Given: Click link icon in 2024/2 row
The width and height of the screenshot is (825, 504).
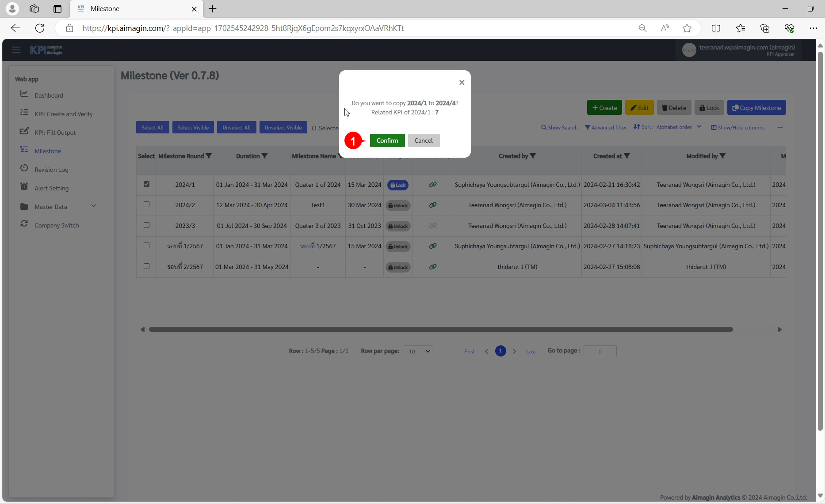Looking at the screenshot, I should click(x=432, y=205).
